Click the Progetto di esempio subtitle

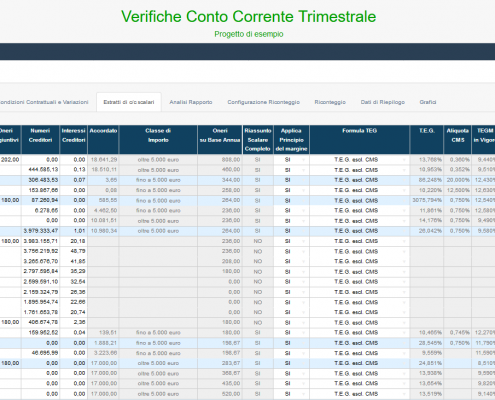pyautogui.click(x=249, y=34)
